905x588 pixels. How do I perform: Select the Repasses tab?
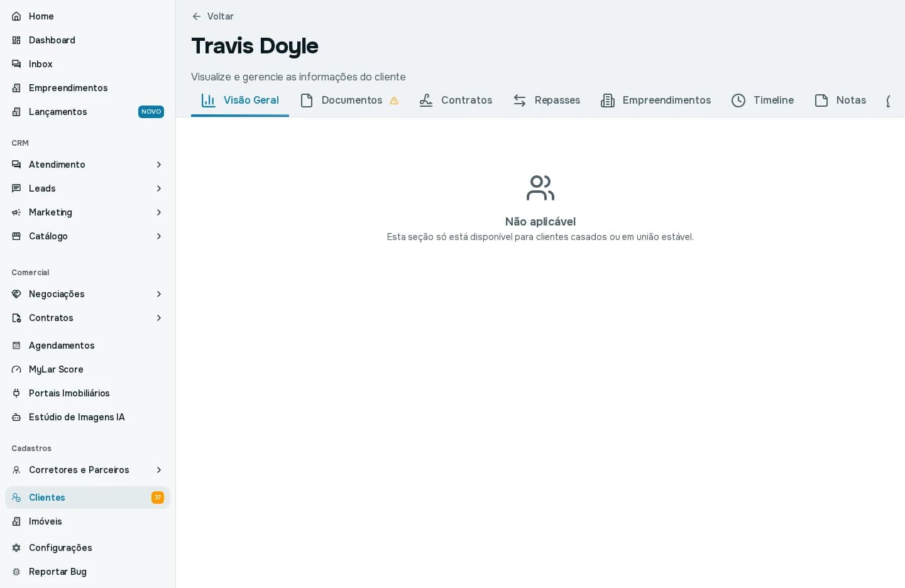[x=546, y=101]
